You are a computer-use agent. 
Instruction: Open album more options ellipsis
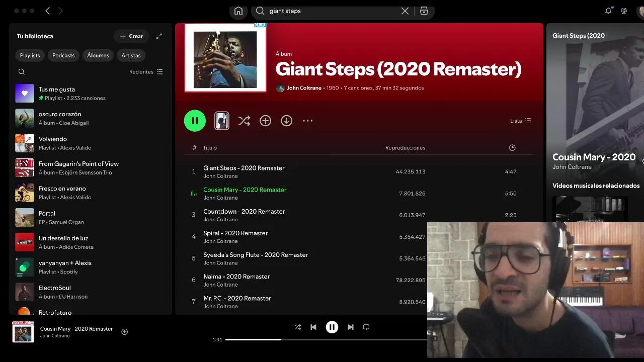[x=308, y=121]
